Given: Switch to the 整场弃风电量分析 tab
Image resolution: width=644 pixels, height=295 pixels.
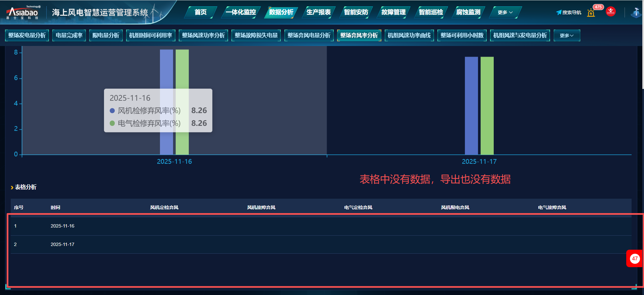Looking at the screenshot, I should (x=309, y=36).
